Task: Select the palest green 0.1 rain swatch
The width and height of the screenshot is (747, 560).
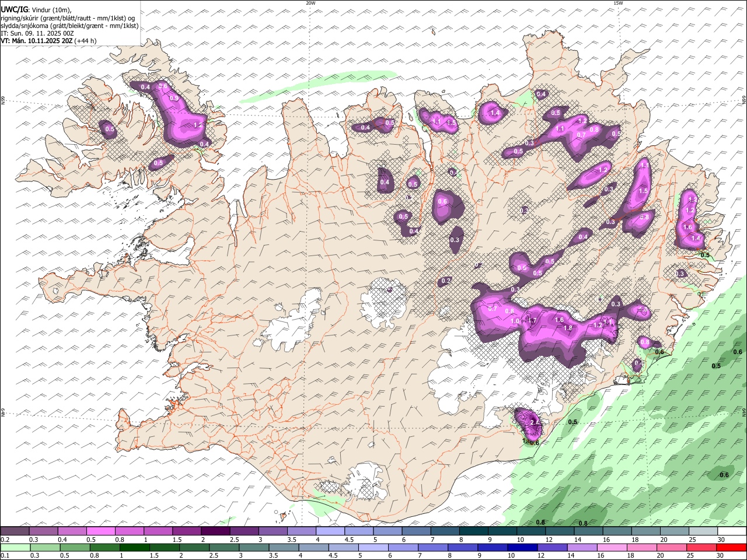Action: (15, 548)
